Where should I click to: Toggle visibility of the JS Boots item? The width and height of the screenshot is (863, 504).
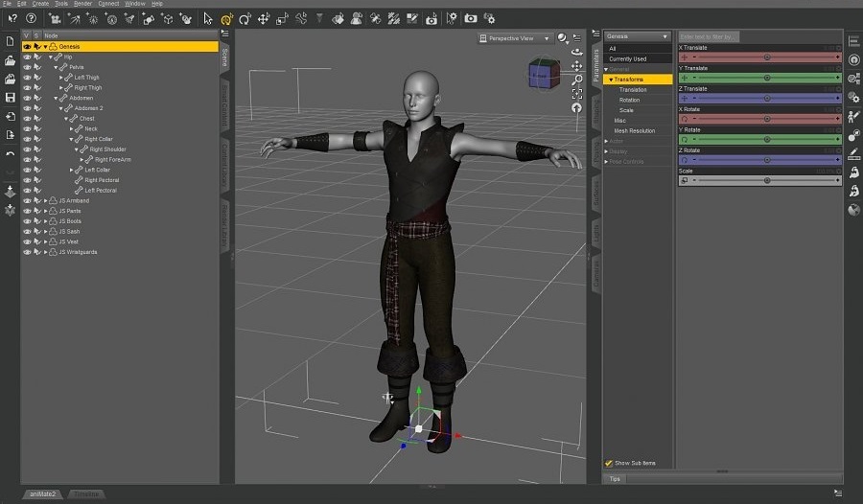(x=27, y=221)
